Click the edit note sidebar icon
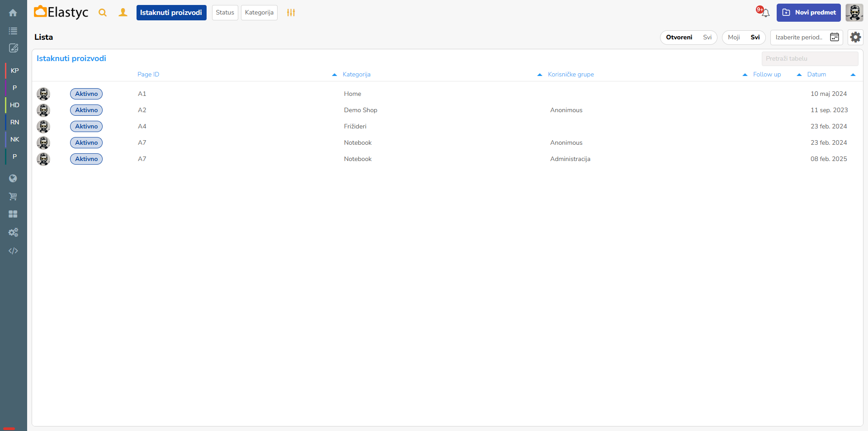Screen dimensions: 868x431 coord(13,48)
